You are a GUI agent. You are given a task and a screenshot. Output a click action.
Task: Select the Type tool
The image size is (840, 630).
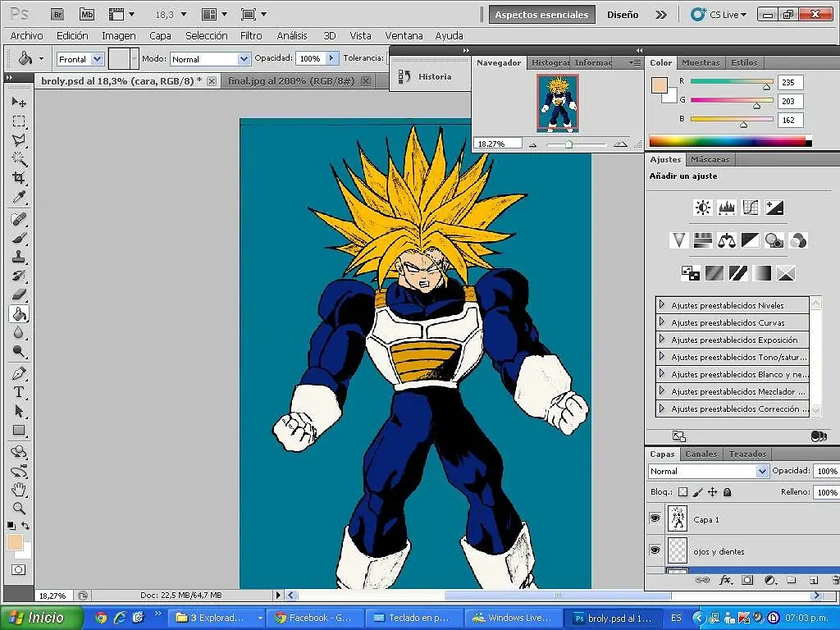19,392
